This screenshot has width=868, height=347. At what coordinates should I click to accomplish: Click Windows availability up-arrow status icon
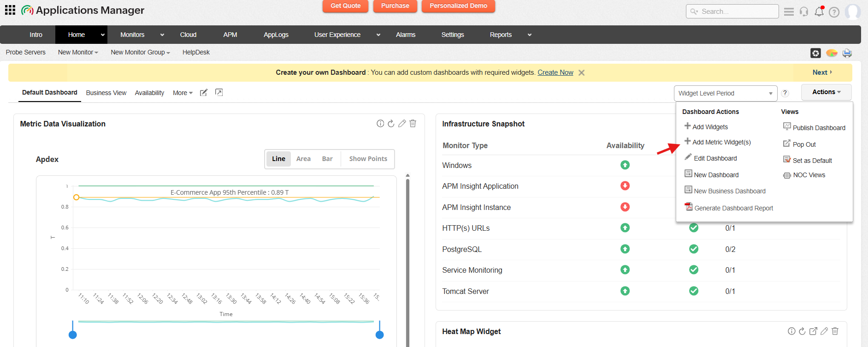click(625, 165)
